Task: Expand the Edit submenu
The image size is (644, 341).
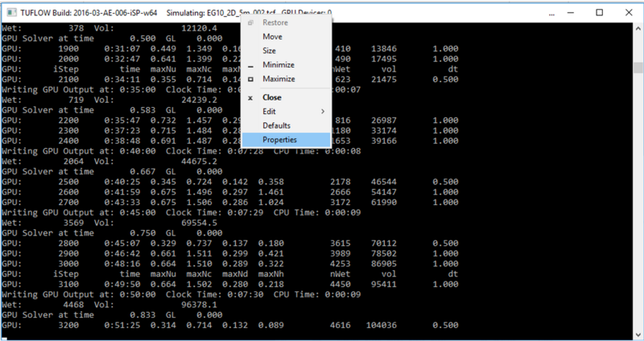Action: pos(286,112)
